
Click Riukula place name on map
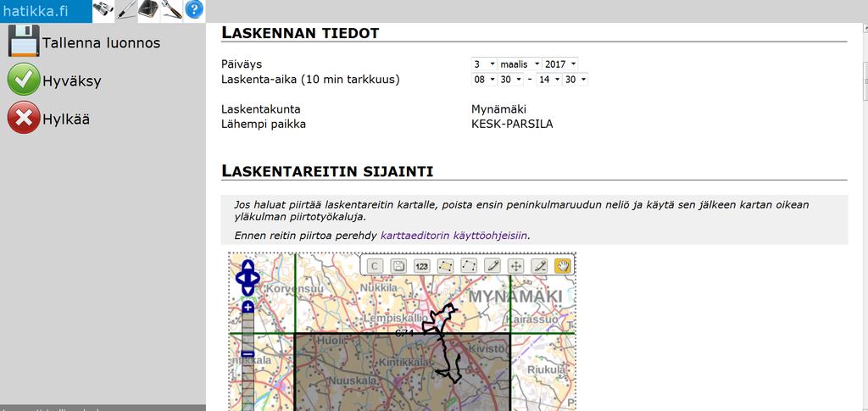[547, 369]
